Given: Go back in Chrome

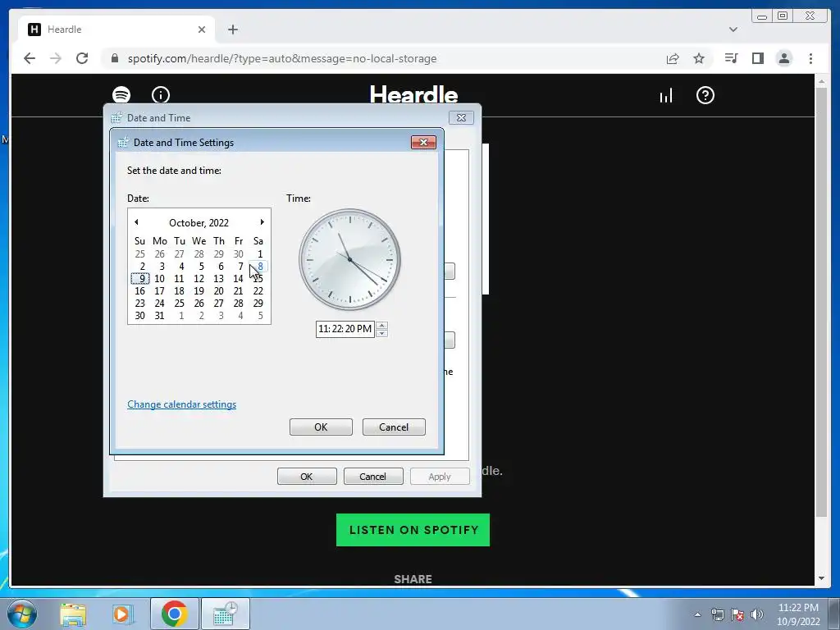Looking at the screenshot, I should coord(30,58).
